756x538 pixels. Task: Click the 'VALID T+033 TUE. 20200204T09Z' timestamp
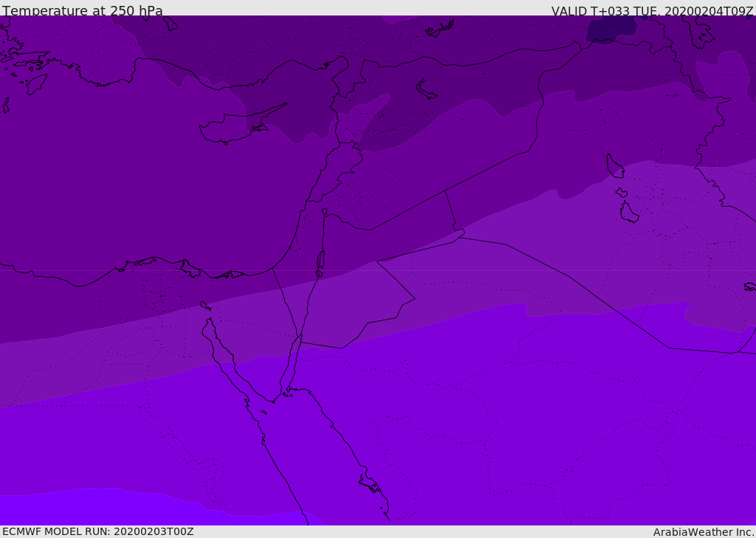652,11
